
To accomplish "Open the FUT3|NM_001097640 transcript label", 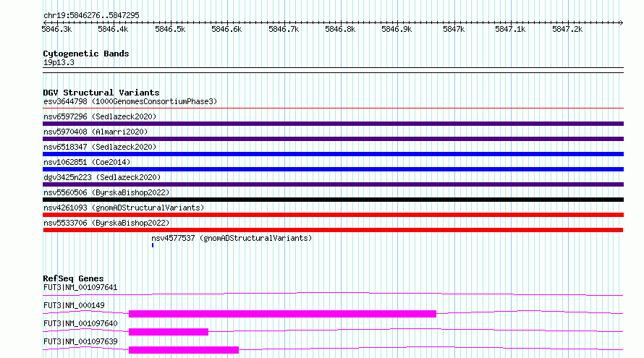I will point(80,323).
